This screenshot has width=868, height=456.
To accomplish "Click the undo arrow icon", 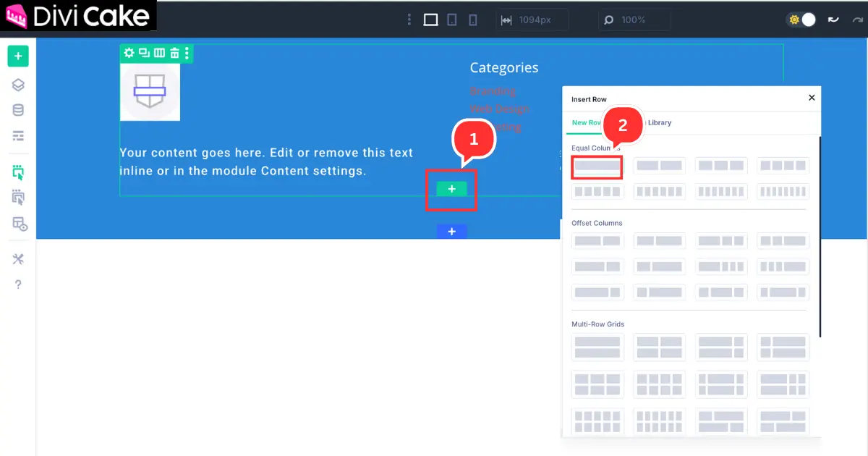I will tap(833, 20).
